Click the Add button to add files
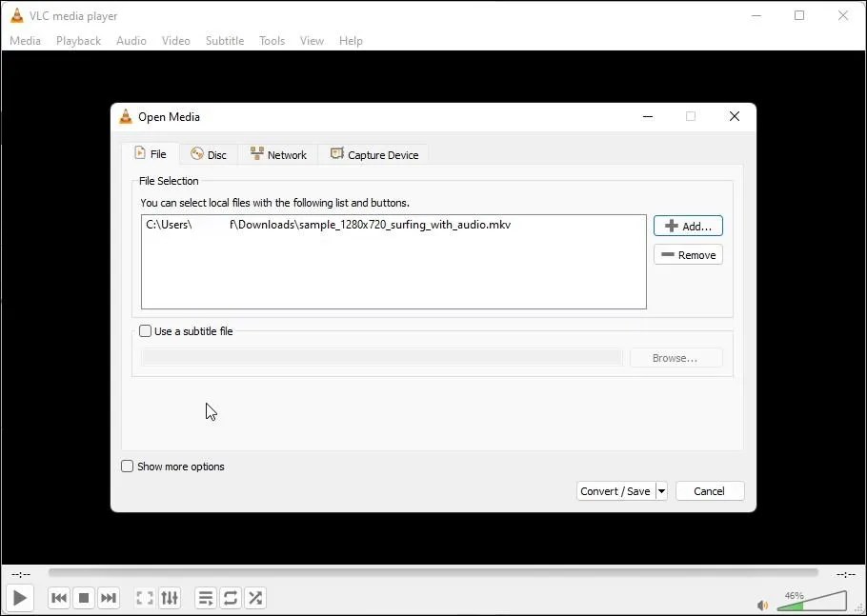Screen dimensions: 867x616 pyautogui.click(x=688, y=226)
